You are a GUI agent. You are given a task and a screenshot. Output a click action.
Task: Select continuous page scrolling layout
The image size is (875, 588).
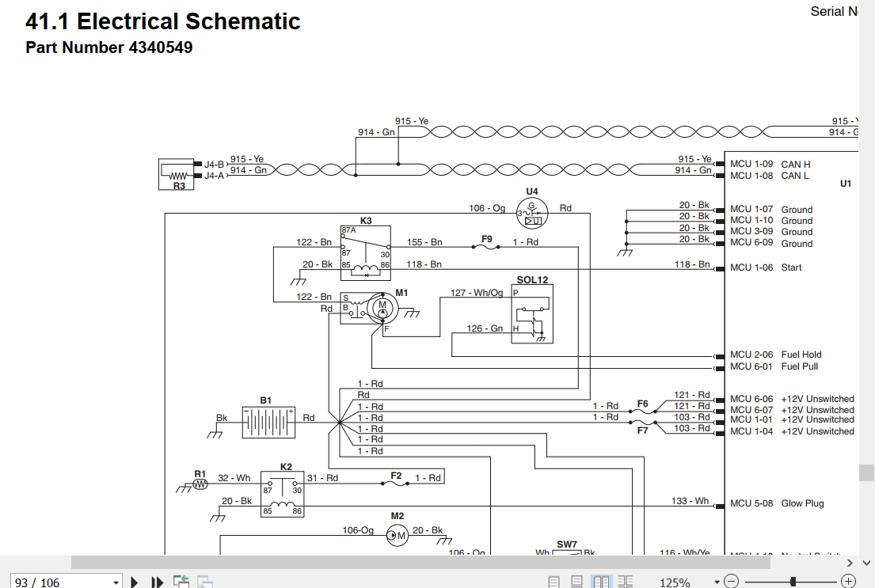tap(577, 582)
